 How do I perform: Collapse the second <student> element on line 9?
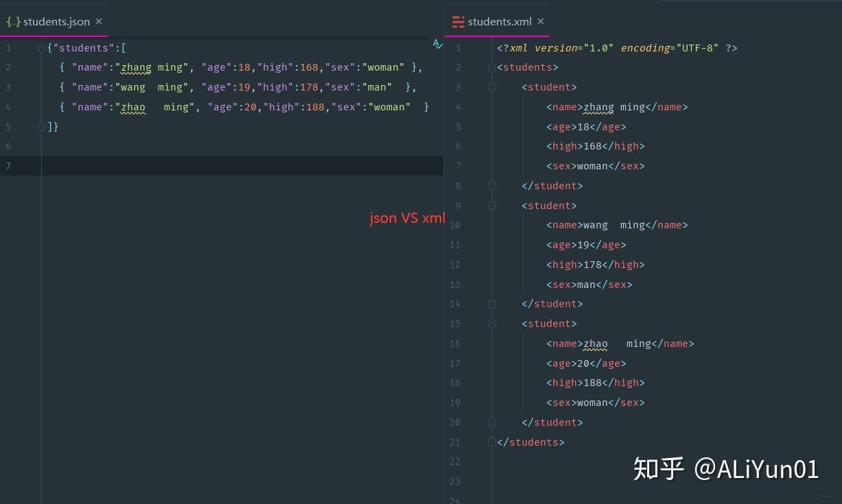[x=492, y=206]
